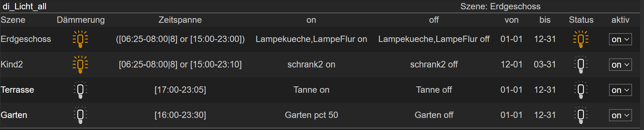Click the 'Tanne off' command cell
644x130 pixels.
coord(434,90)
